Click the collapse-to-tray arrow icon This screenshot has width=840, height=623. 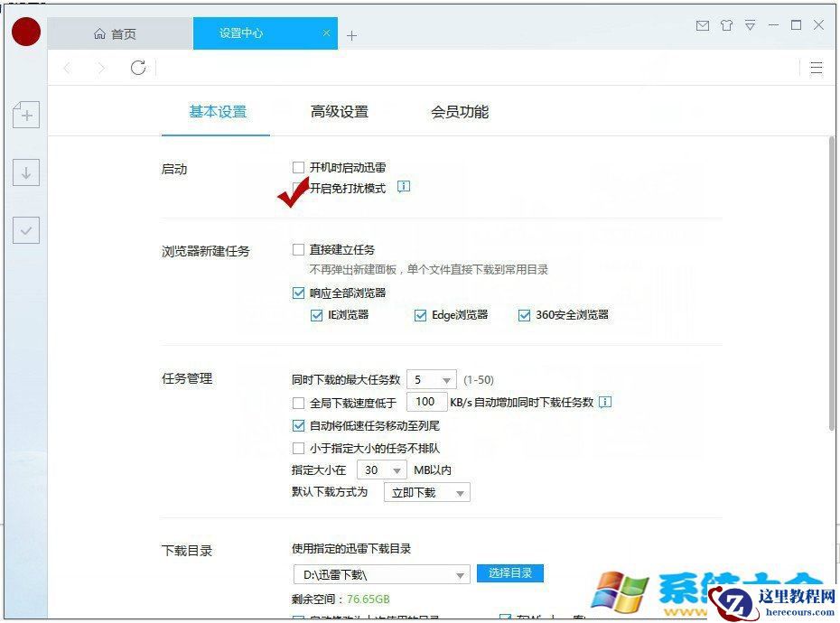tap(751, 26)
